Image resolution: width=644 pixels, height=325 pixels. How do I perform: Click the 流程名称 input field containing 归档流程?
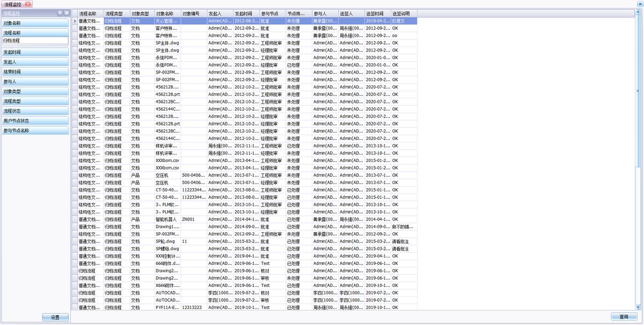click(35, 40)
